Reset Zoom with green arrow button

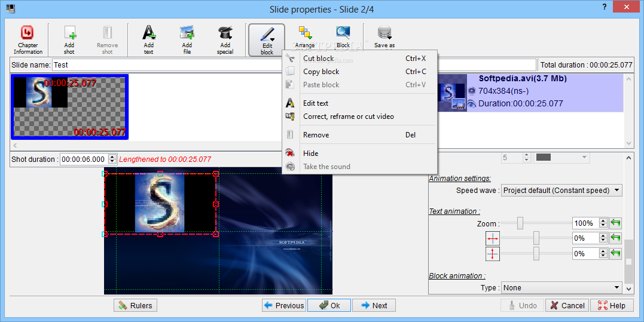(615, 223)
